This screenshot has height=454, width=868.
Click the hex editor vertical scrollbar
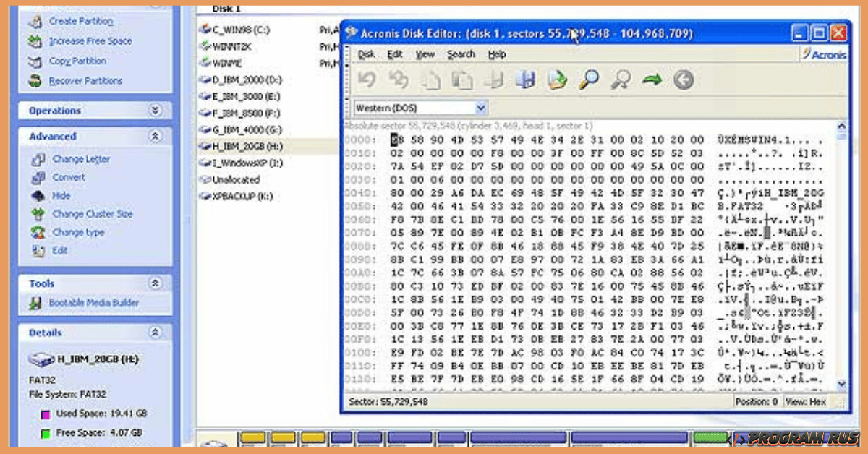pyautogui.click(x=841, y=260)
